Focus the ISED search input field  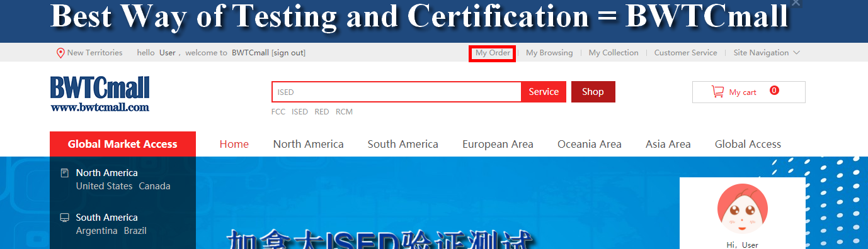click(396, 92)
